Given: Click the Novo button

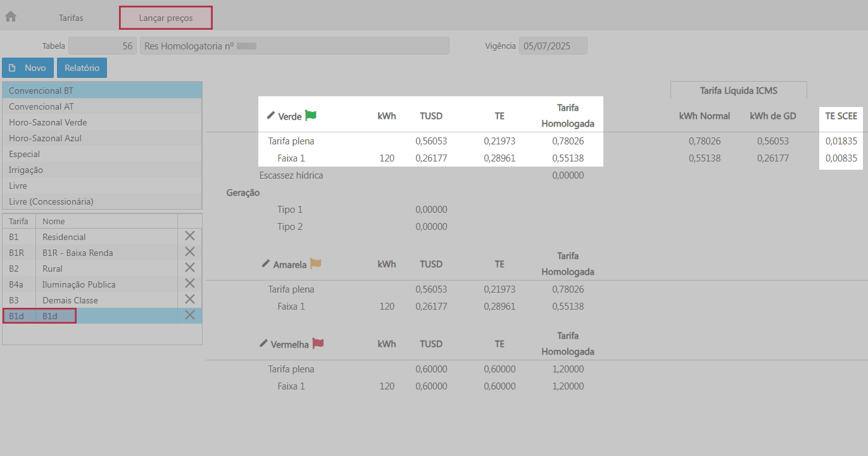Looking at the screenshot, I should click(28, 68).
